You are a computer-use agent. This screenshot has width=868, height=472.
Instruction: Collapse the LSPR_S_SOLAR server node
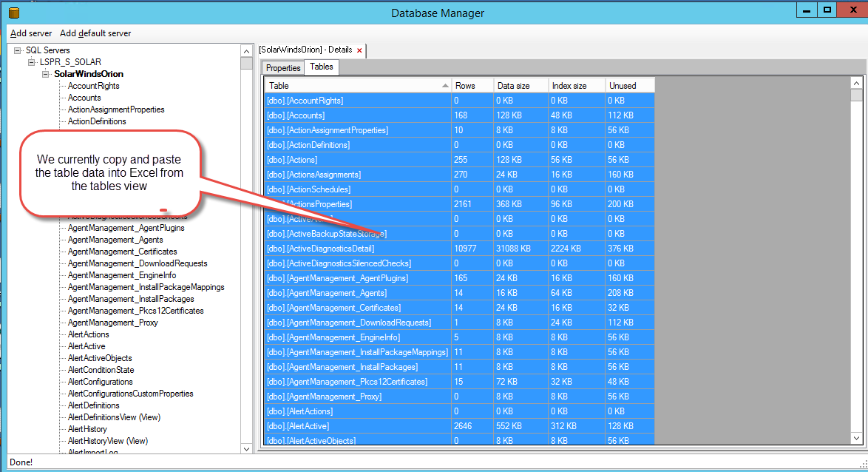pos(32,62)
